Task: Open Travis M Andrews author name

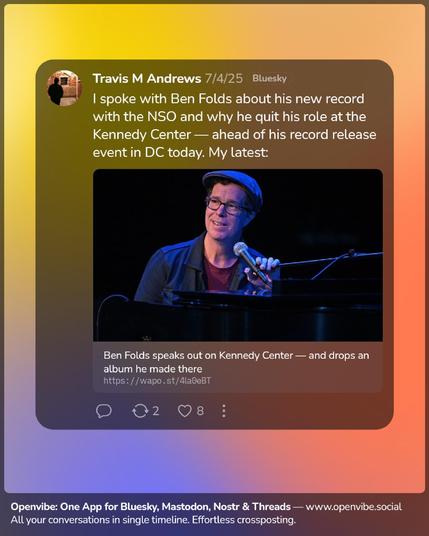Action: [147, 79]
